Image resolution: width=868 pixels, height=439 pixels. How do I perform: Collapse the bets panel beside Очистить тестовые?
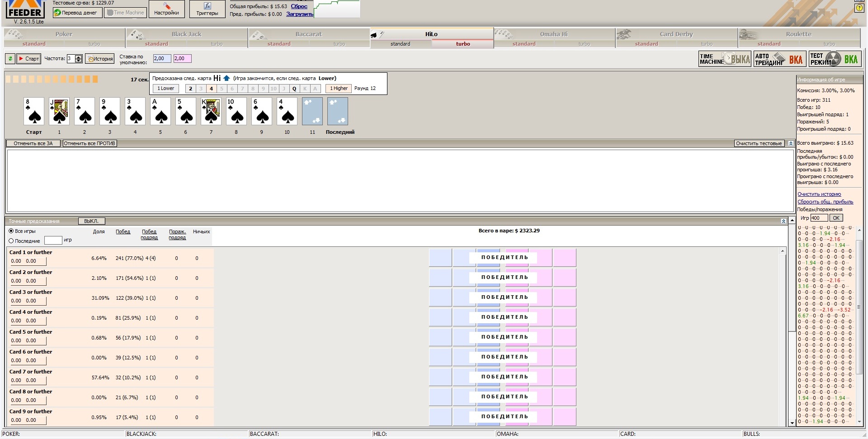click(791, 143)
